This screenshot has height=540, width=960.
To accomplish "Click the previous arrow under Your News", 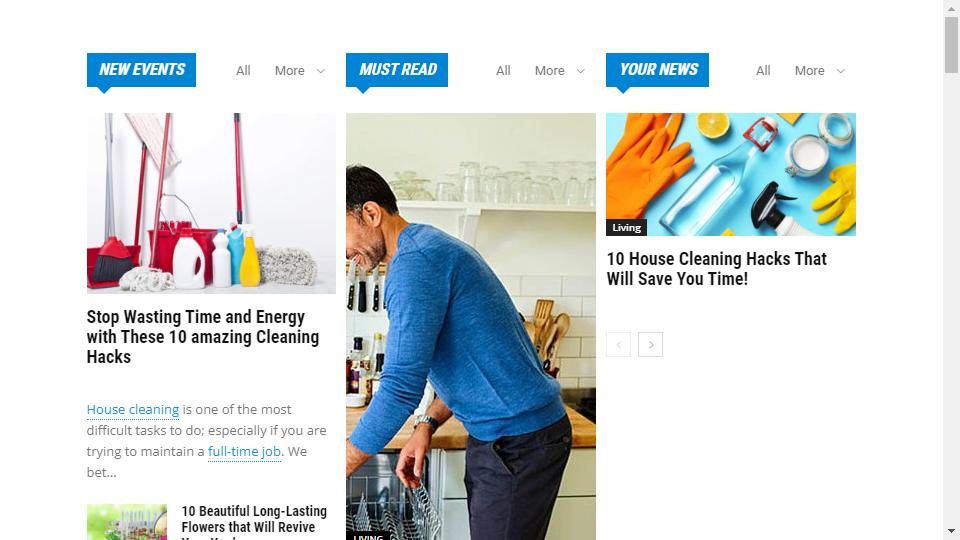I will coord(618,345).
